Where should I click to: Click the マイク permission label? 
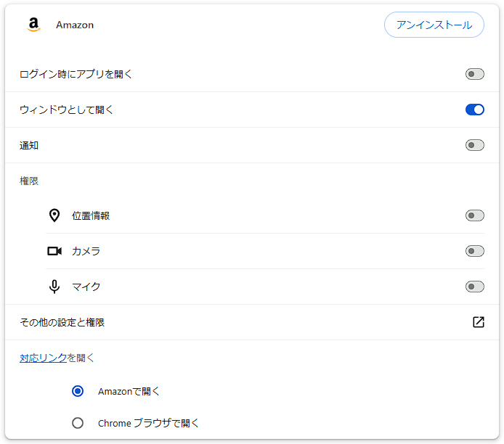pos(86,287)
